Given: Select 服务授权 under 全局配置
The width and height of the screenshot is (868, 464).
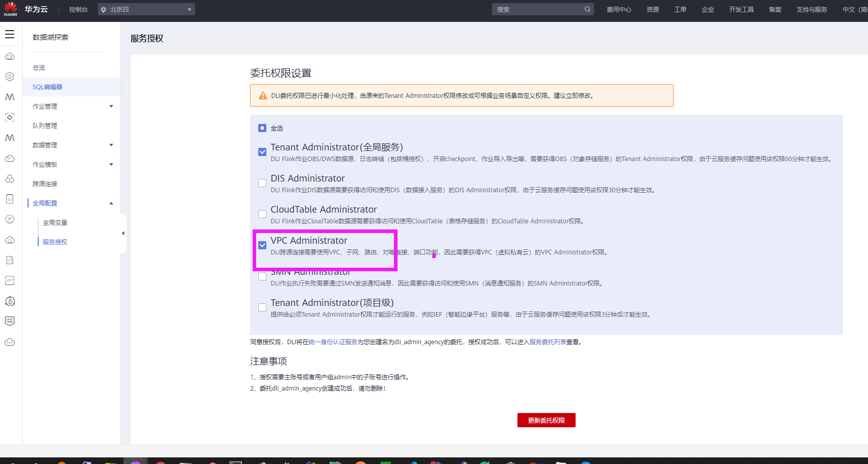Looking at the screenshot, I should (x=55, y=242).
